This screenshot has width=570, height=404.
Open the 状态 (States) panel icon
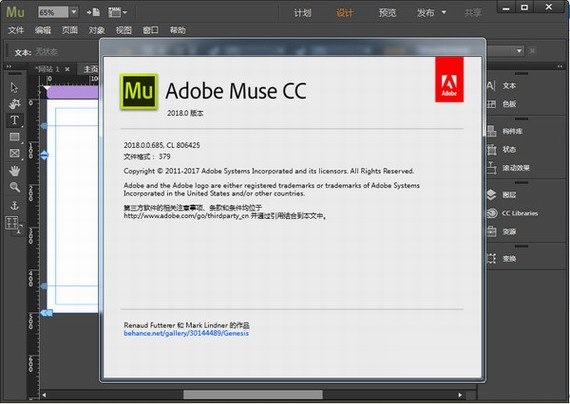(491, 149)
